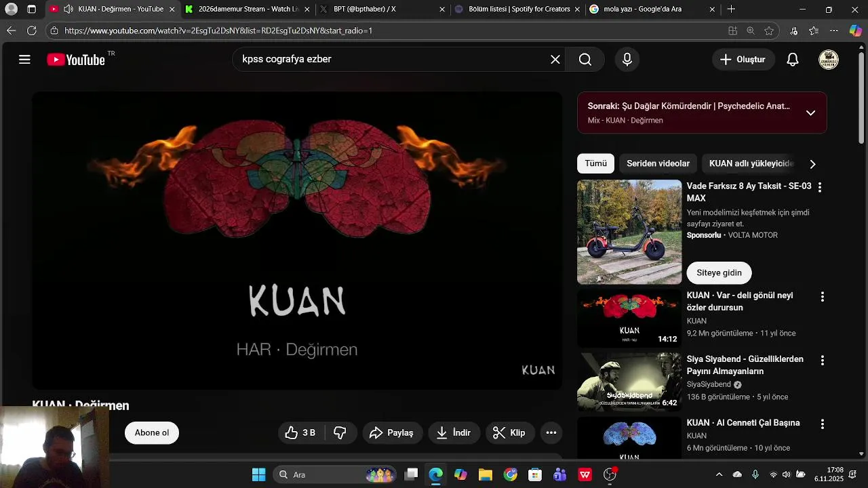This screenshot has height=488, width=868.
Task: Open options for Vade Farksız sponsored card
Action: 820,187
